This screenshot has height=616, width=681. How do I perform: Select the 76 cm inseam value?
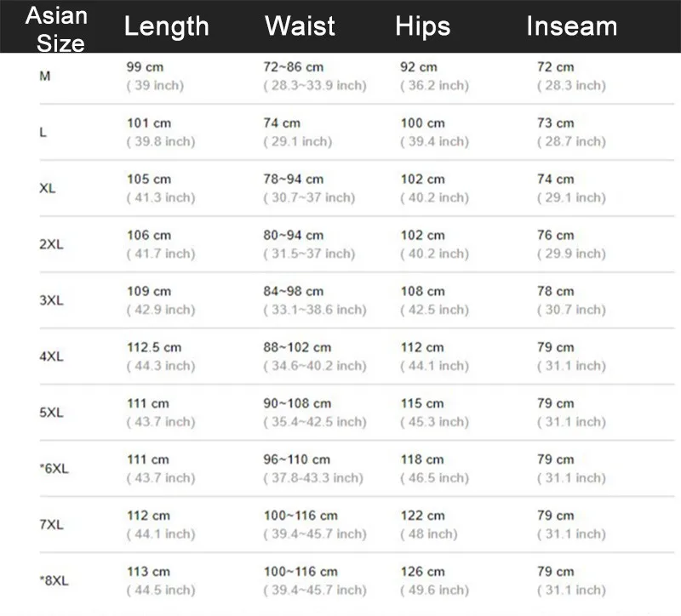pyautogui.click(x=556, y=236)
